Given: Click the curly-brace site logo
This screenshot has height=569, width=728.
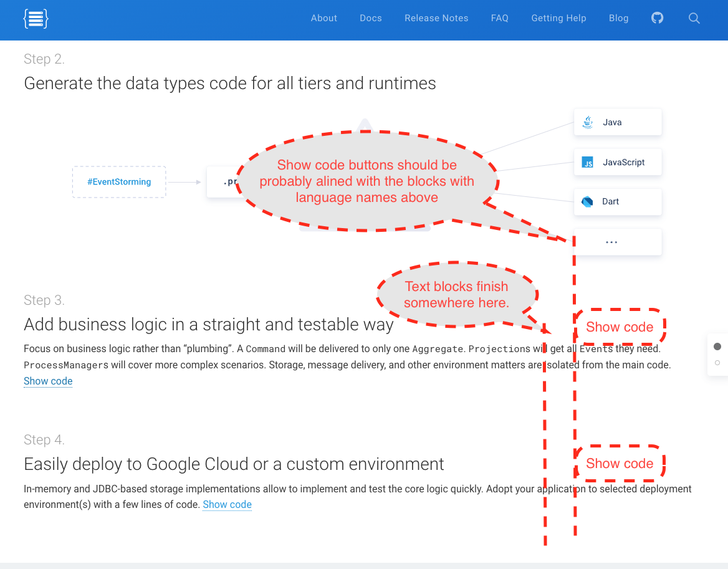Looking at the screenshot, I should click(x=36, y=18).
